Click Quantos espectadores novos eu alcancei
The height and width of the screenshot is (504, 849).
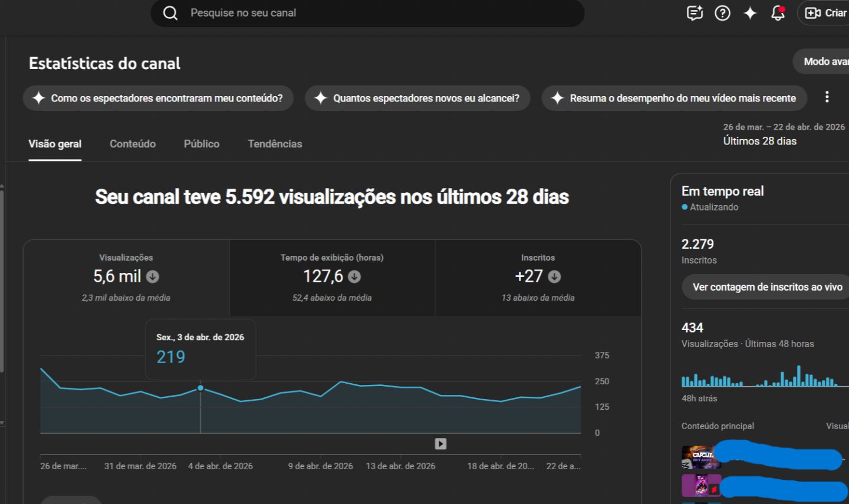click(417, 98)
